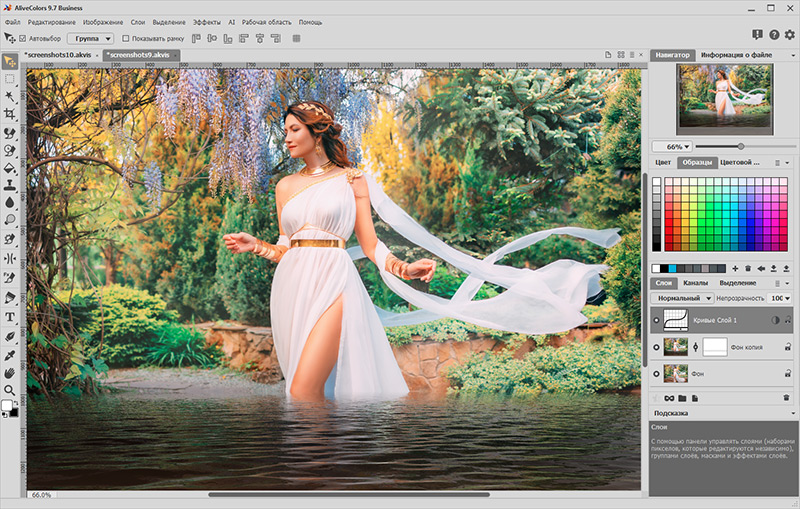
Task: Open the Файл menu
Action: (12, 22)
